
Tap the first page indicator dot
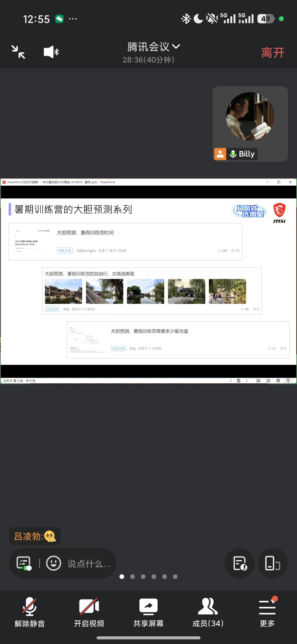[122, 577]
